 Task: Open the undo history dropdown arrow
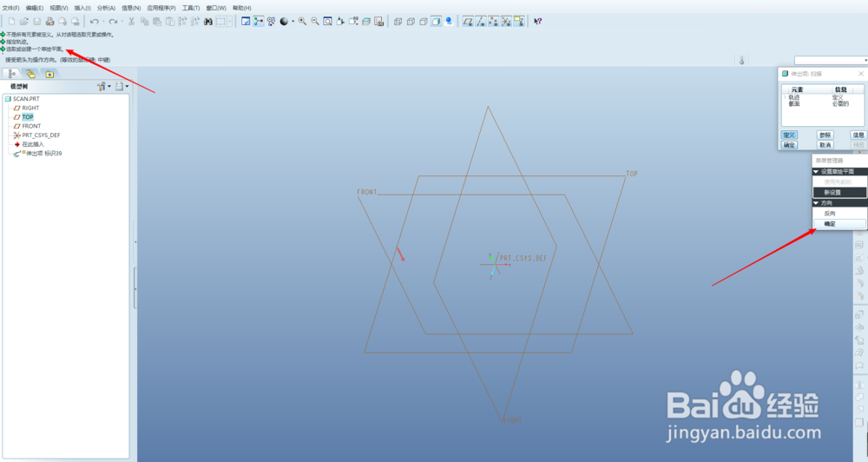(103, 21)
